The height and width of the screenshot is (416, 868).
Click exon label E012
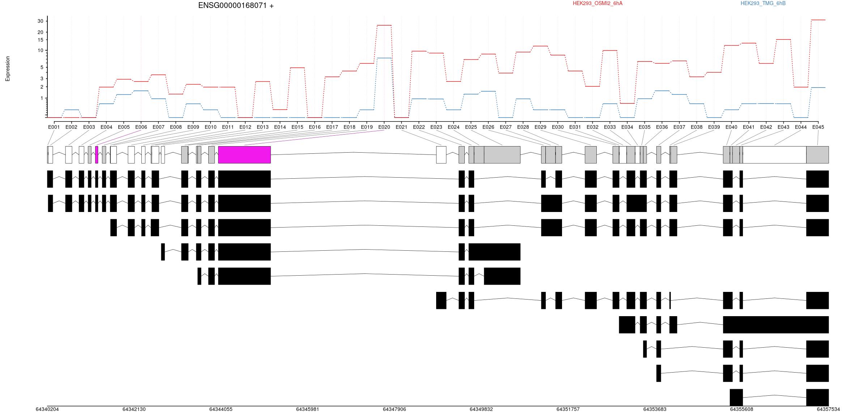245,127
